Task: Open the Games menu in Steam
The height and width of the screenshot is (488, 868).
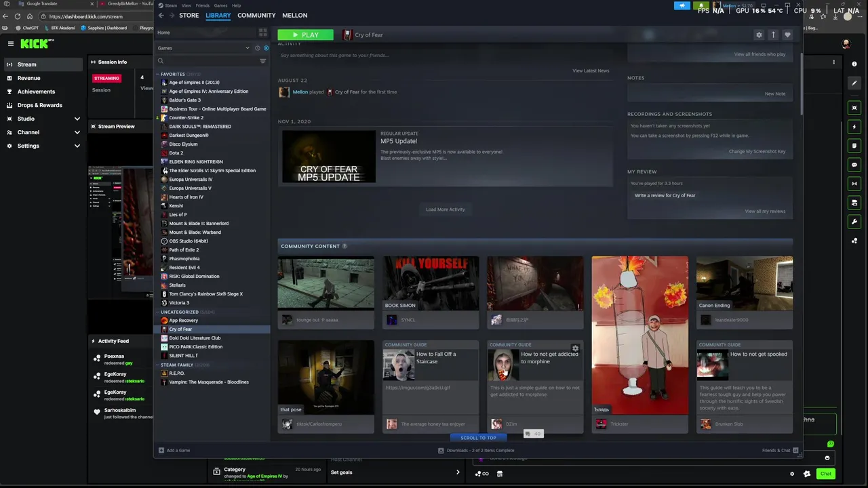Action: coord(220,5)
